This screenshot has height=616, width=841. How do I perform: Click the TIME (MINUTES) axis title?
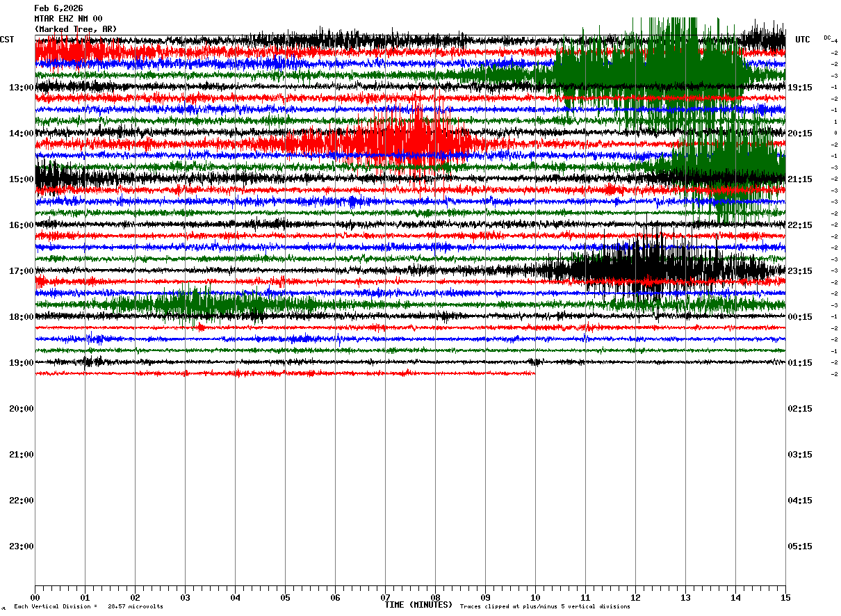(418, 605)
